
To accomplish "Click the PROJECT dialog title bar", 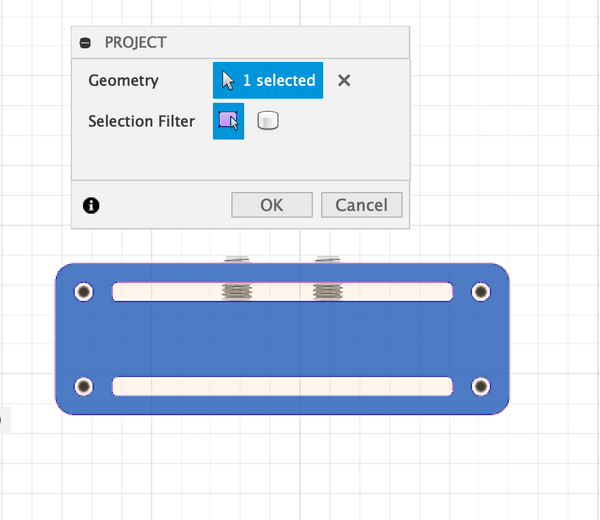I will [240, 43].
